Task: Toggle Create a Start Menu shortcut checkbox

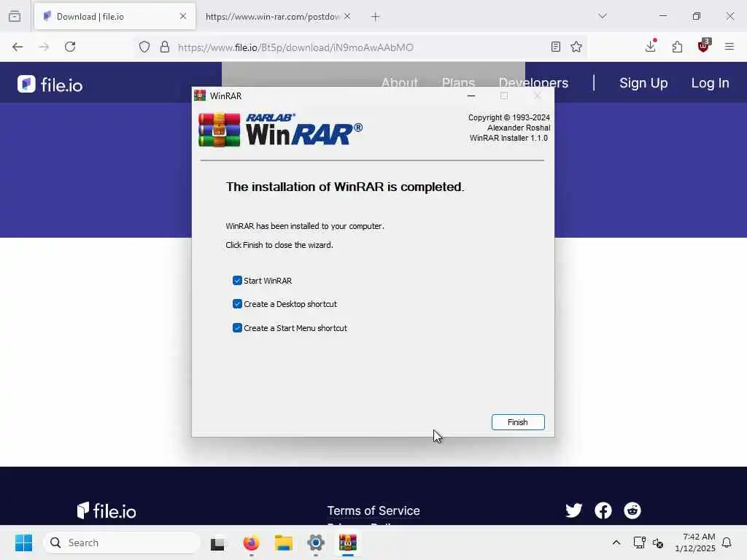Action: [x=237, y=327]
